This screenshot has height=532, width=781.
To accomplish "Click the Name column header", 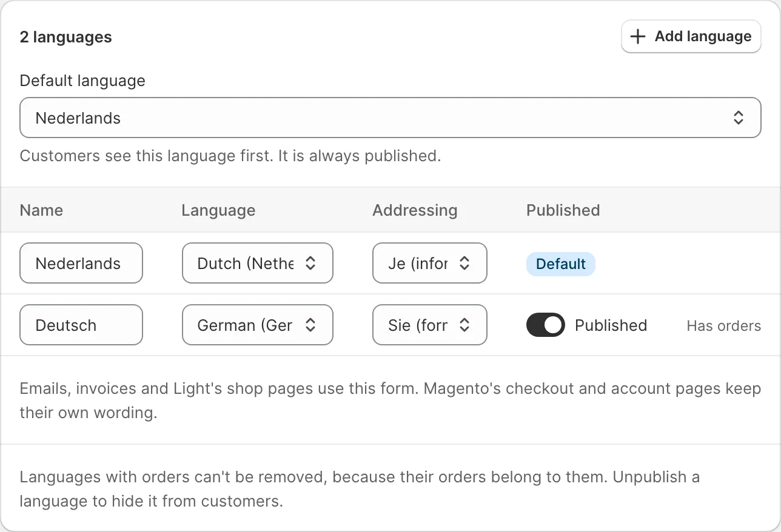I will point(41,210).
